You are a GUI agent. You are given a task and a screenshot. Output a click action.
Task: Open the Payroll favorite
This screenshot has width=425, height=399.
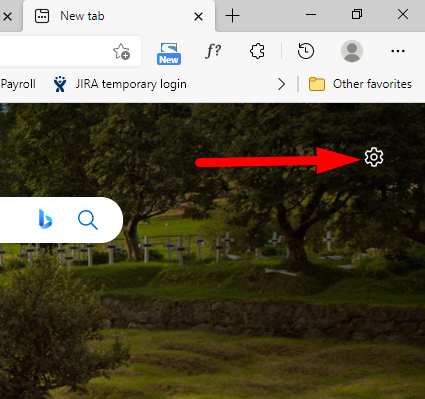click(x=18, y=84)
